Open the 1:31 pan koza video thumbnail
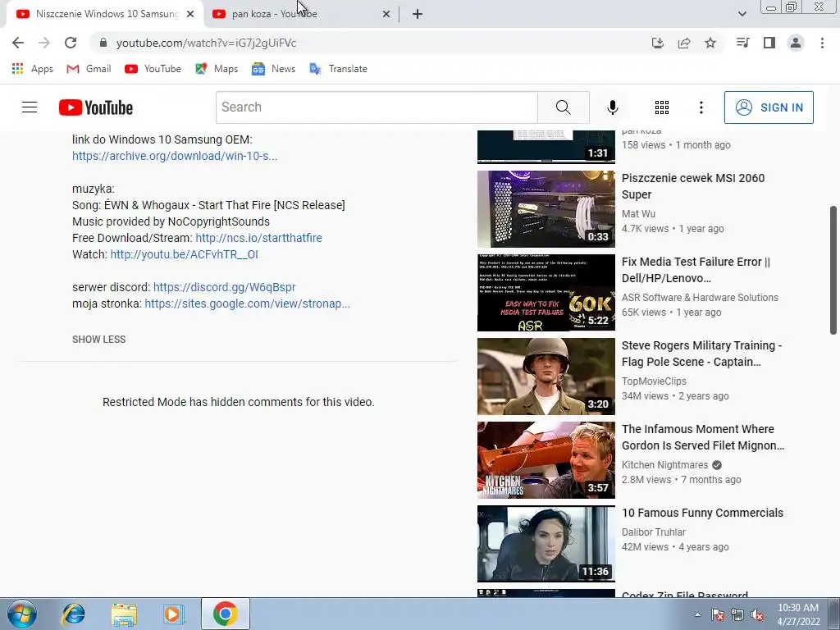The width and height of the screenshot is (840, 630). click(546, 147)
